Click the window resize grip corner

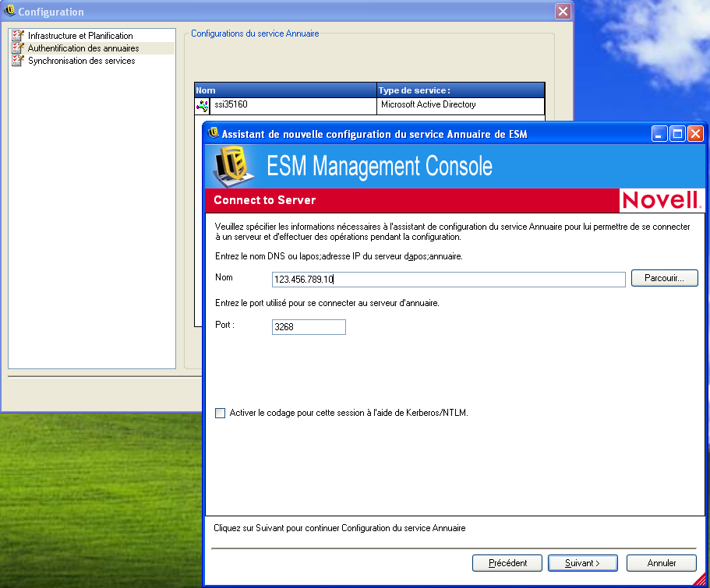click(x=700, y=579)
